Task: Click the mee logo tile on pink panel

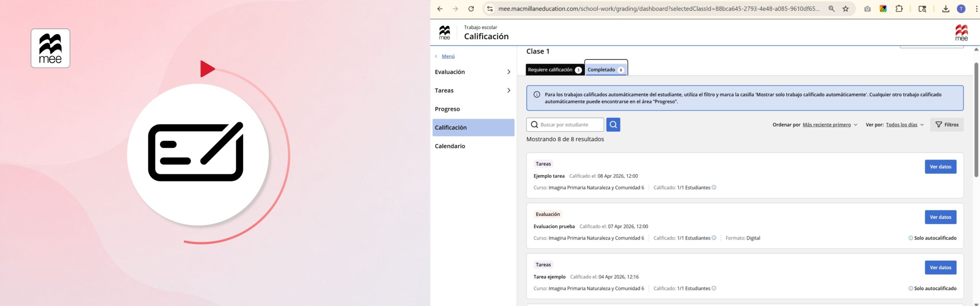Action: tap(51, 48)
